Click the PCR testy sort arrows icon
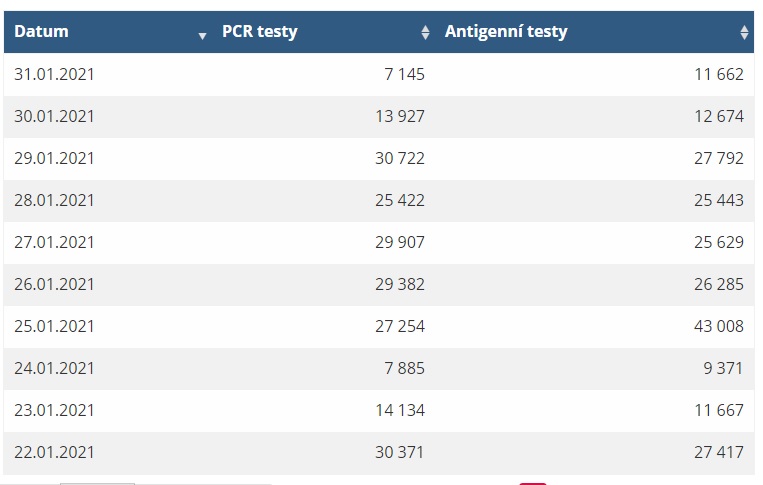The height and width of the screenshot is (485, 763). pyautogui.click(x=425, y=32)
